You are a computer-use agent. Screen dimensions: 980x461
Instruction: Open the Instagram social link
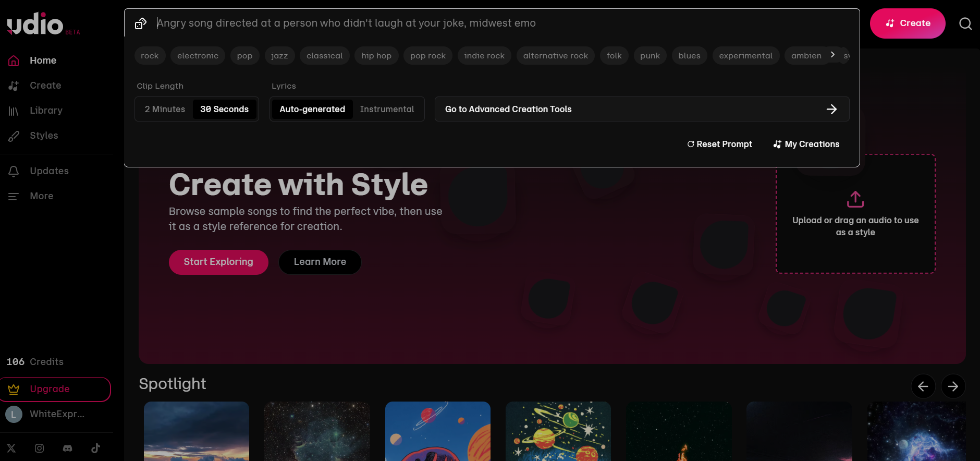coord(39,448)
